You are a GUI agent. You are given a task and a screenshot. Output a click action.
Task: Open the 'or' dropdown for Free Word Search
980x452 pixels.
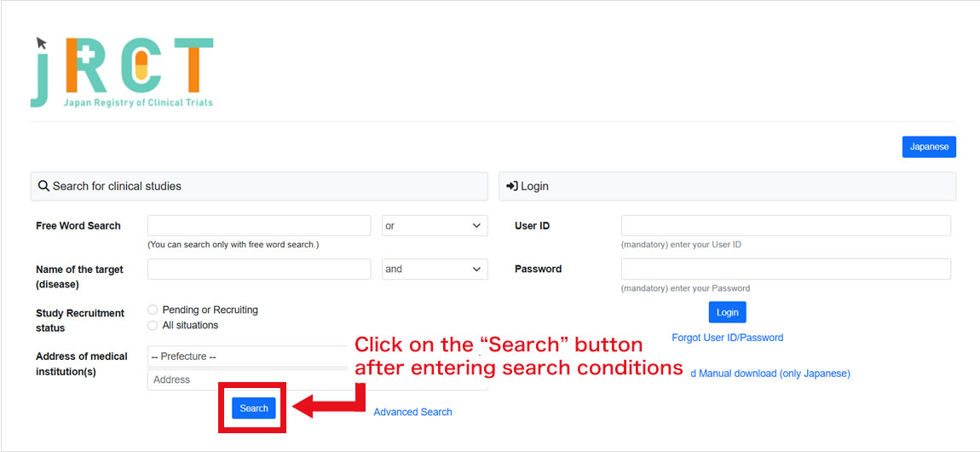435,226
